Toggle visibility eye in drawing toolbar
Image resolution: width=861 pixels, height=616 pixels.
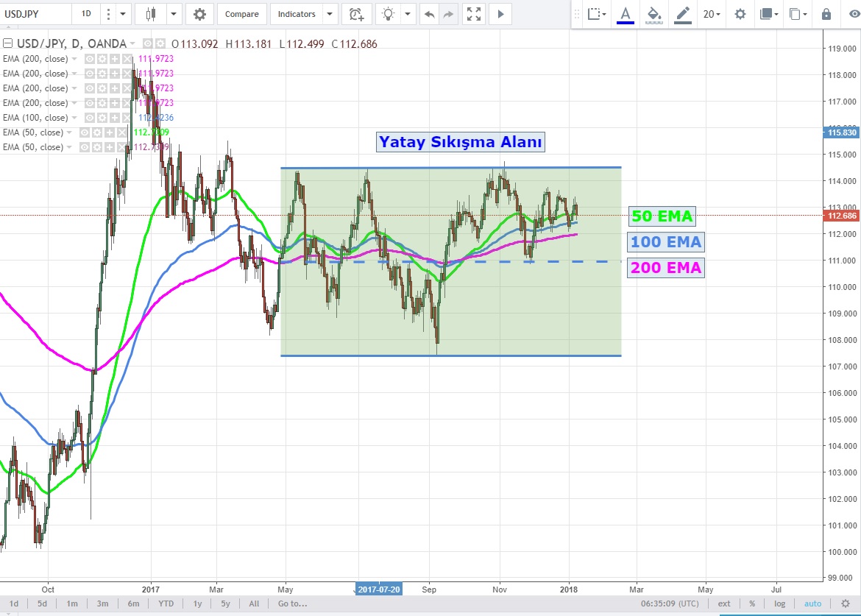point(853,14)
